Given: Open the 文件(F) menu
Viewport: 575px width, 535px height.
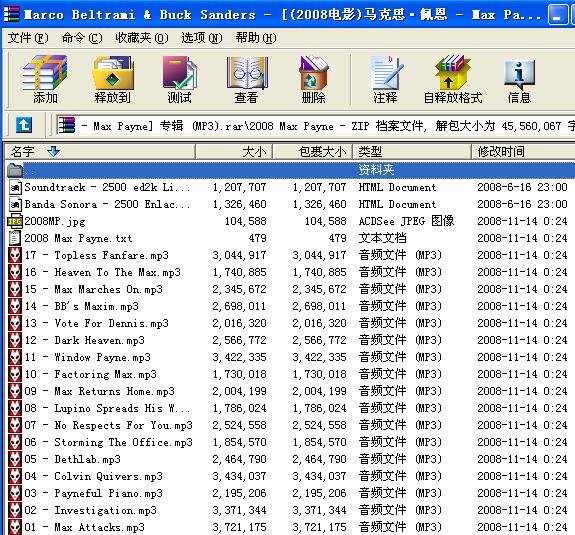Looking at the screenshot, I should [x=28, y=38].
